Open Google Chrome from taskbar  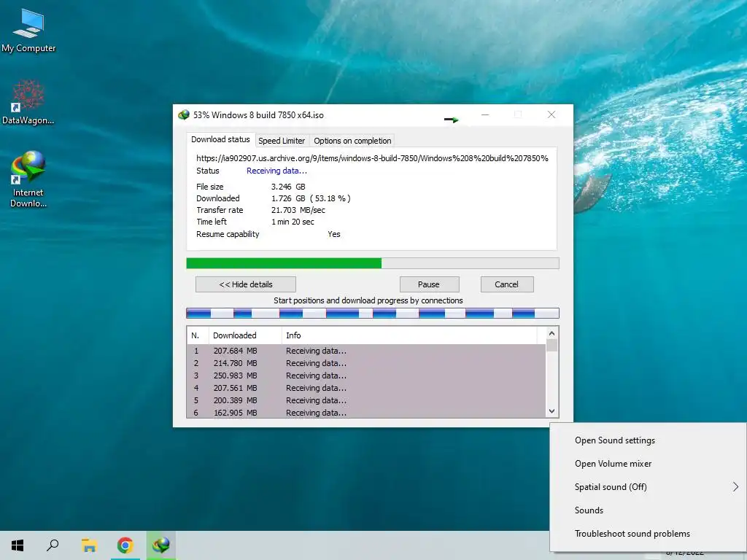[125, 545]
